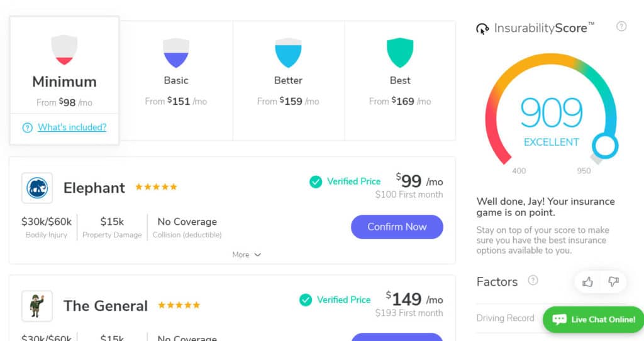Click the help icon next to InsurabilityScore
The width and height of the screenshot is (644, 341).
tap(621, 26)
